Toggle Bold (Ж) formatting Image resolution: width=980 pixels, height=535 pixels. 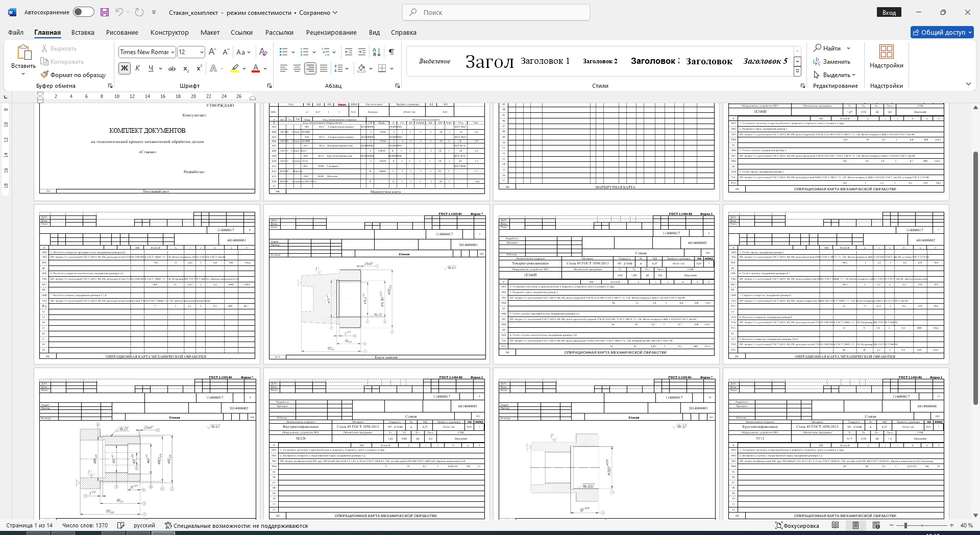coord(124,68)
